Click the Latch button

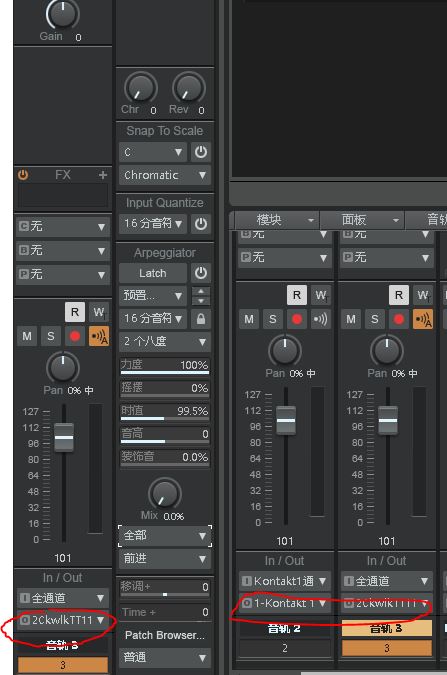[x=153, y=273]
